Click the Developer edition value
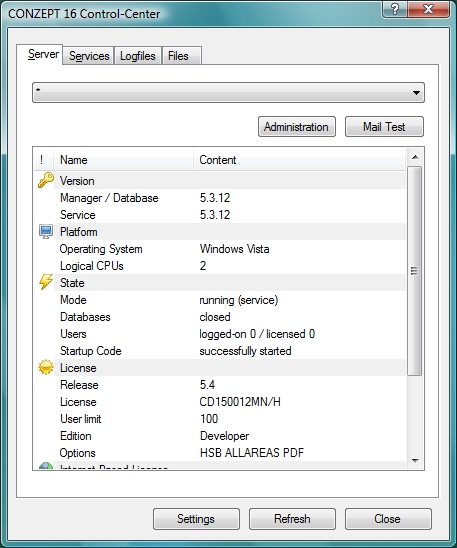This screenshot has height=548, width=457. point(224,436)
